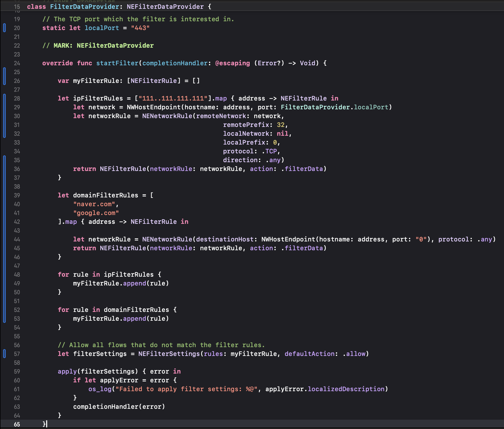Screen dimensions: 504x429
Task: Click the change bar next to lines 25-26
Action: coord(4,76)
